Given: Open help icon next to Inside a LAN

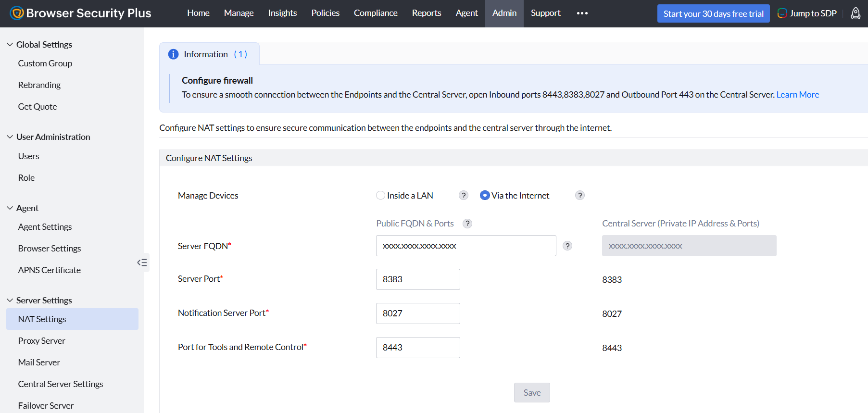Looking at the screenshot, I should (464, 195).
